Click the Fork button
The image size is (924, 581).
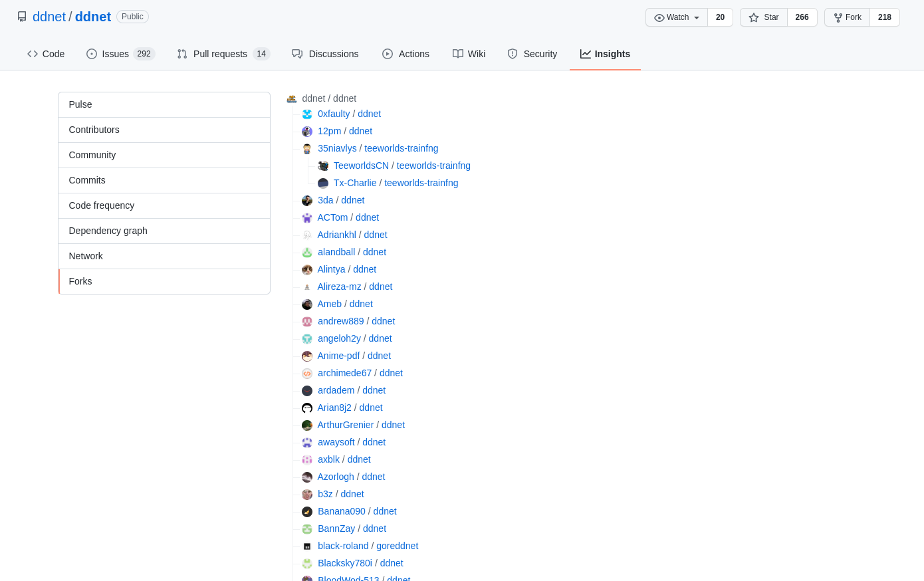point(848,17)
